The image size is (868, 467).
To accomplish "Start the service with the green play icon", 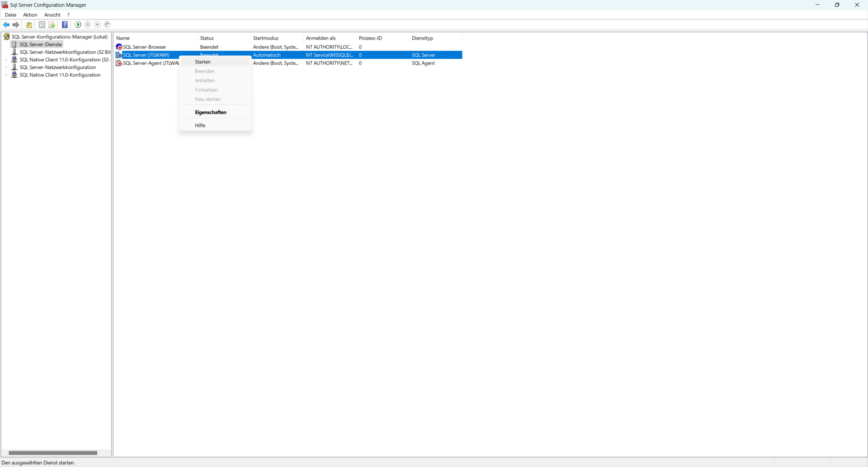I will pyautogui.click(x=78, y=25).
